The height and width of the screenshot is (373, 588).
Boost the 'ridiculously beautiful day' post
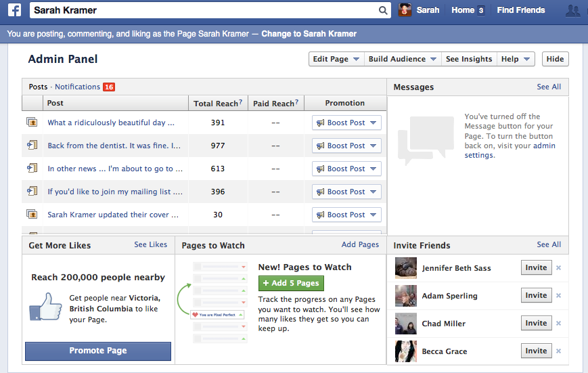coord(346,123)
